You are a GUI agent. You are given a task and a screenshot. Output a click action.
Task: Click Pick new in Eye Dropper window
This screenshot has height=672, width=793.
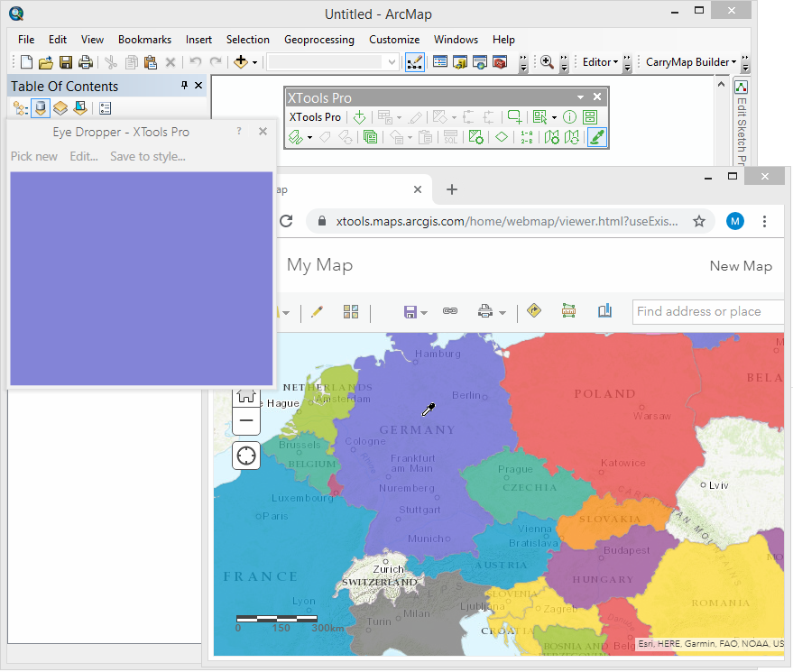point(34,157)
